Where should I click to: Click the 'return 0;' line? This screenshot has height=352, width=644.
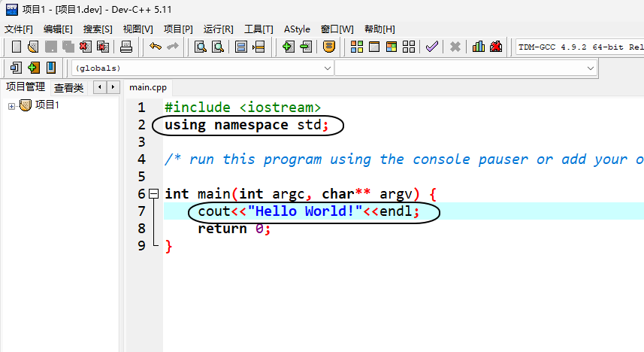[234, 228]
